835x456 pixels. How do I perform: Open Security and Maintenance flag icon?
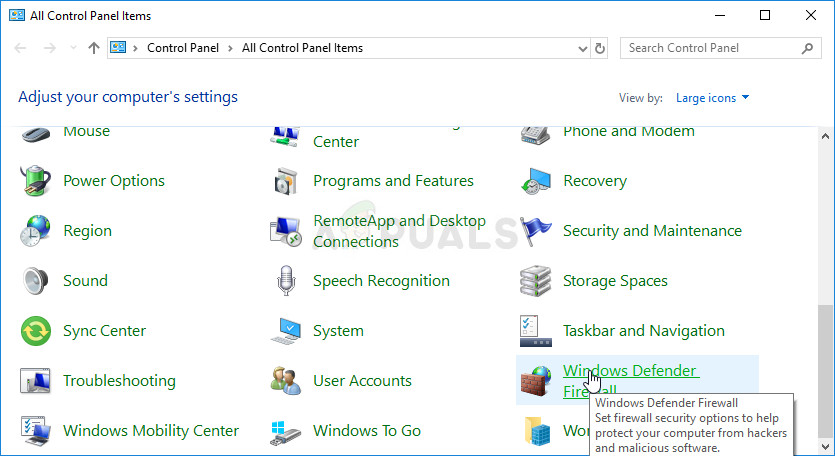536,231
